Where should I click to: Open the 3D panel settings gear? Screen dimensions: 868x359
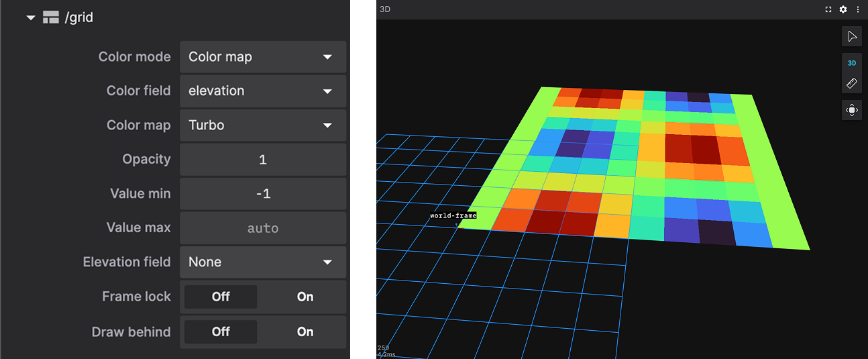(x=843, y=9)
